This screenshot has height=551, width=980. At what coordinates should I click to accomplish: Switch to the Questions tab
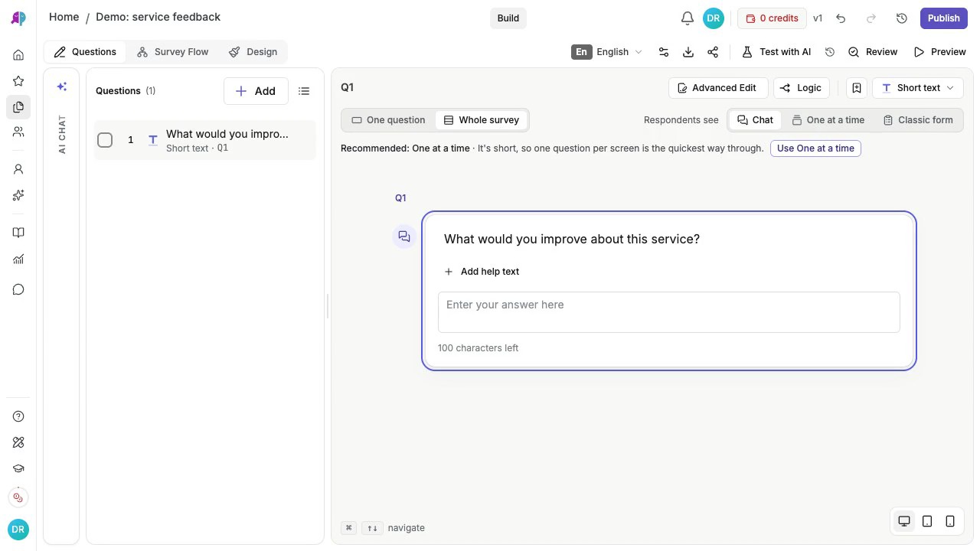coord(85,52)
